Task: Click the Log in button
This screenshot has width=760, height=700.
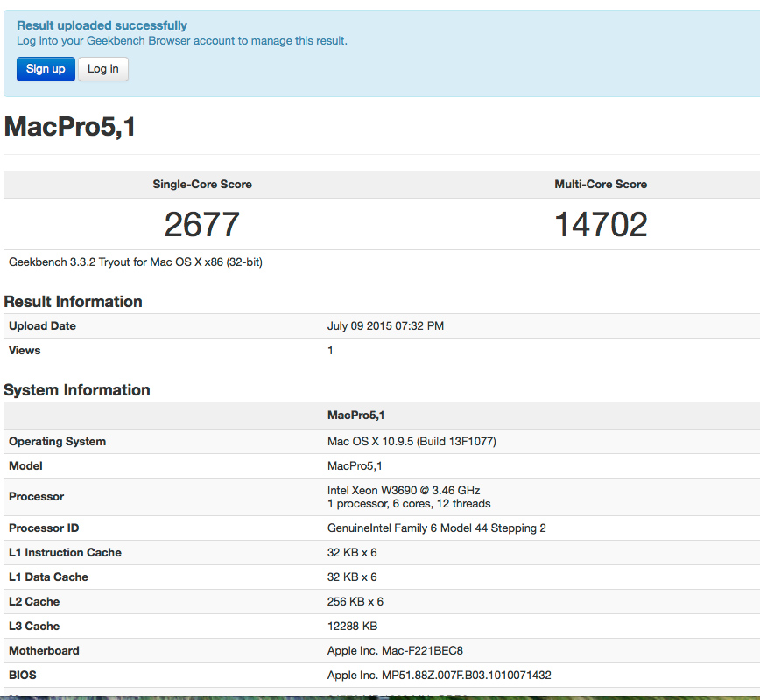Action: (x=102, y=69)
